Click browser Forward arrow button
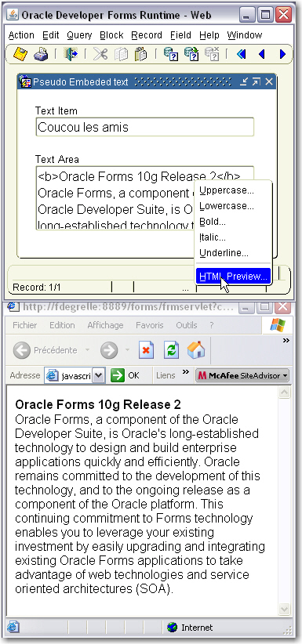The image size is (302, 644). click(109, 350)
